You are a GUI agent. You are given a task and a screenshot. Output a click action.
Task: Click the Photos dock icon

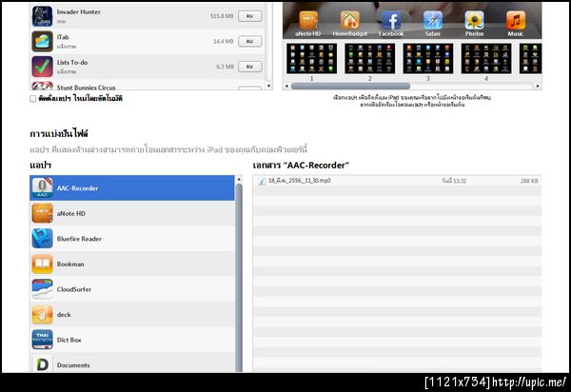[x=474, y=20]
